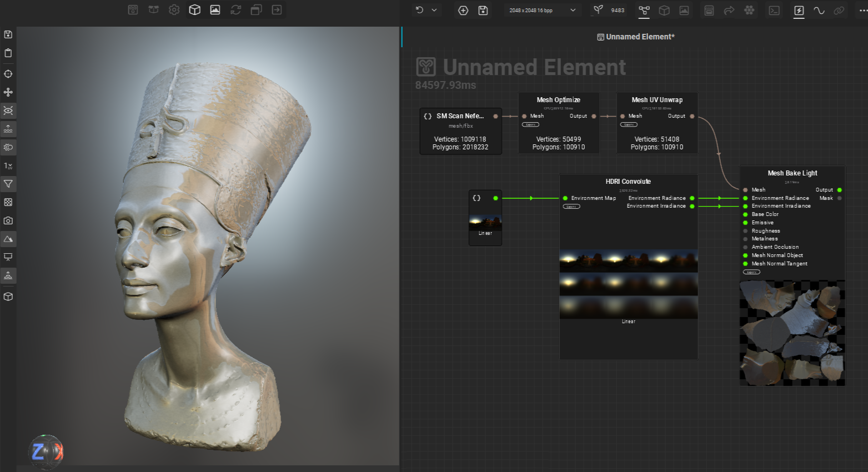Click the Mesh Bake Light baked texture preview
The width and height of the screenshot is (868, 472).
792,333
